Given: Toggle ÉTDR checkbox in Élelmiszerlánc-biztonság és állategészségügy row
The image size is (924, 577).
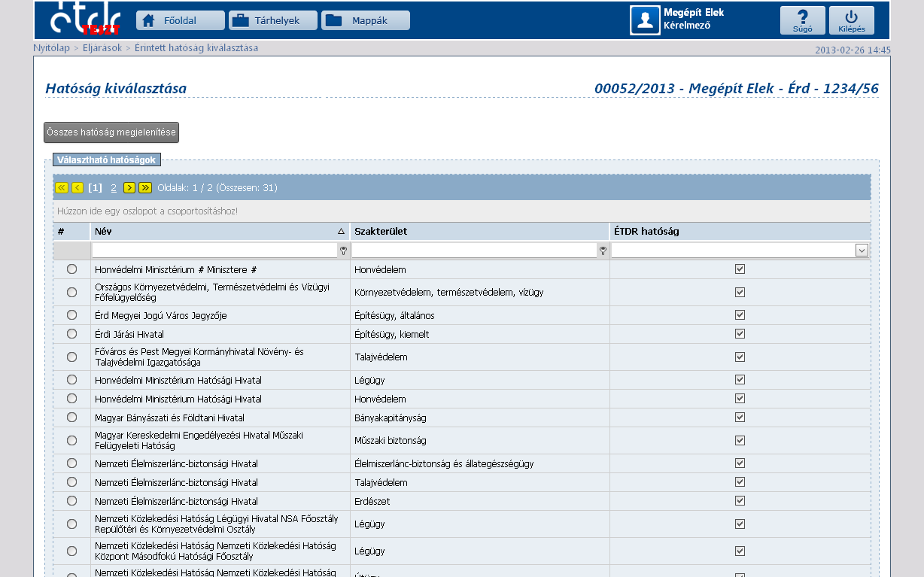Looking at the screenshot, I should pos(740,463).
